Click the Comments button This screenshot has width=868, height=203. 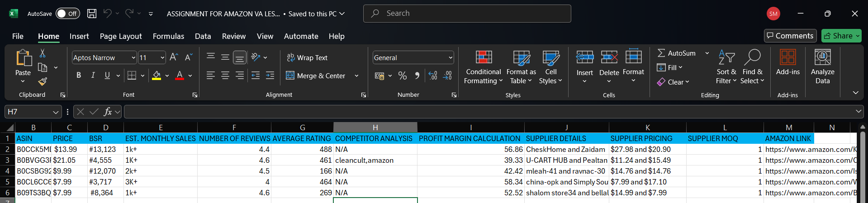click(x=790, y=36)
